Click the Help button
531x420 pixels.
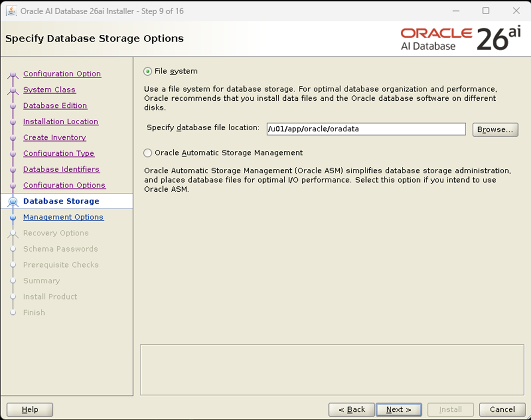tap(30, 410)
